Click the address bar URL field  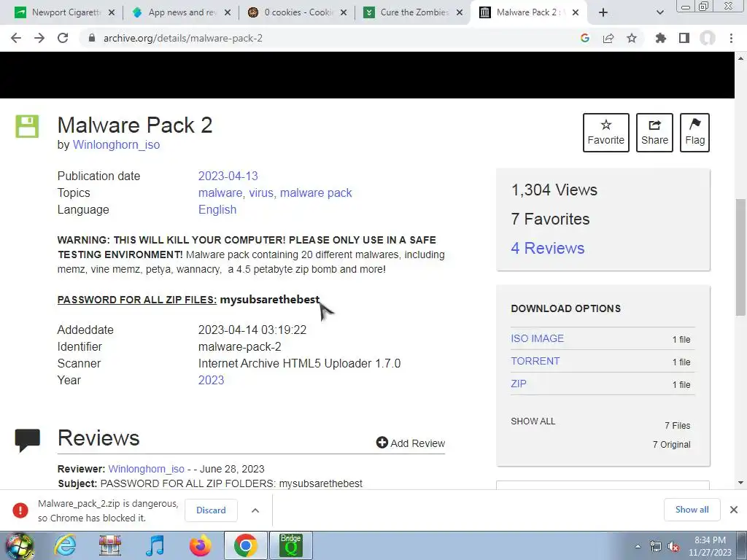pos(329,38)
